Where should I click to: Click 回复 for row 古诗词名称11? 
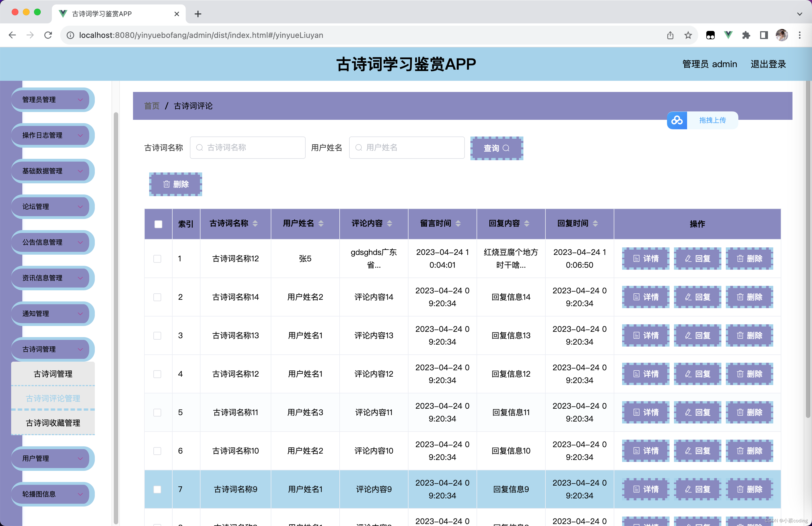[697, 413]
